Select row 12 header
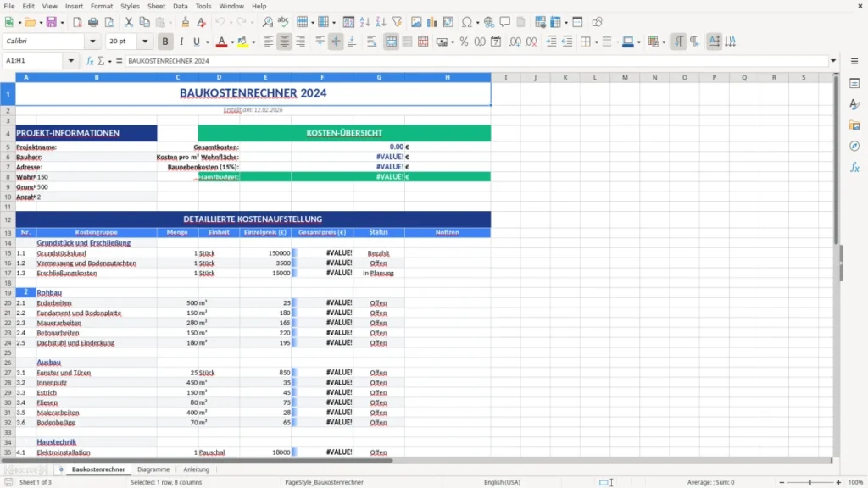 tap(8, 219)
